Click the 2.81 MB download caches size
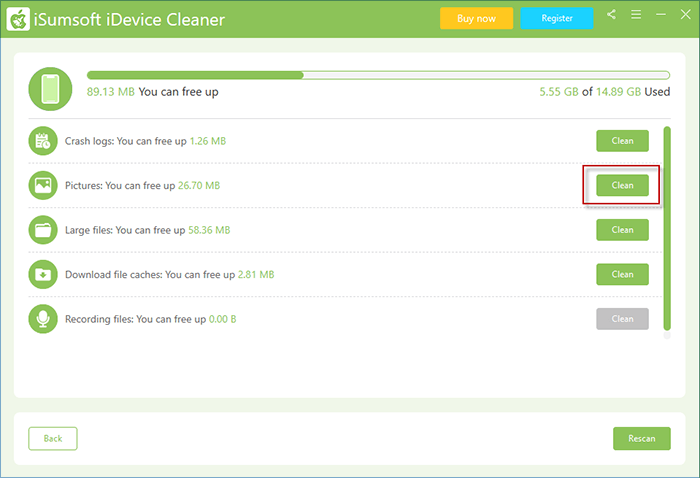This screenshot has width=700, height=478. [256, 274]
